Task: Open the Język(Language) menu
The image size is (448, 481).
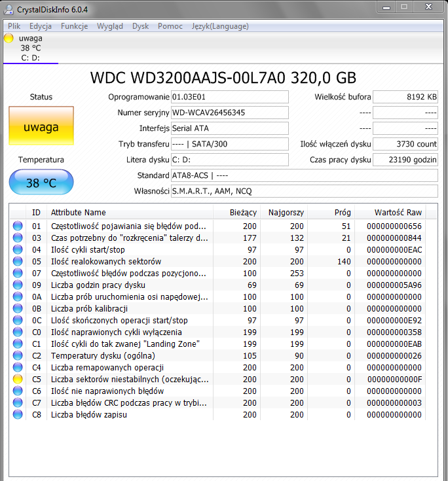Action: pyautogui.click(x=220, y=26)
